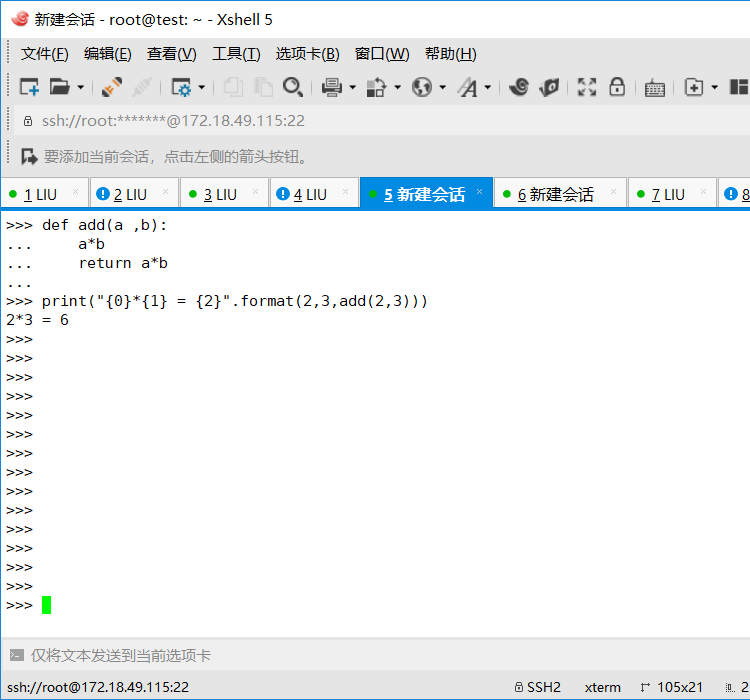Click the status bar ssh://root@172.18.49.115:22 text
The height and width of the screenshot is (700, 750).
(x=98, y=688)
